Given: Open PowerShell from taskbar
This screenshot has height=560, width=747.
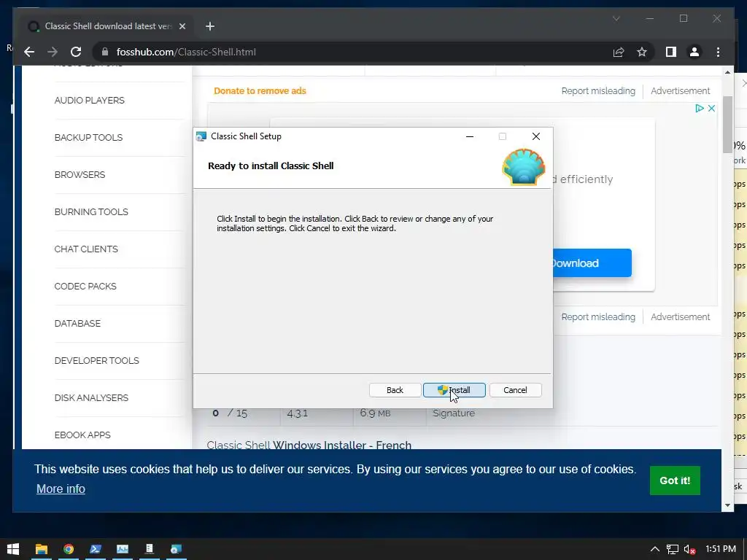Looking at the screenshot, I should tap(96, 549).
